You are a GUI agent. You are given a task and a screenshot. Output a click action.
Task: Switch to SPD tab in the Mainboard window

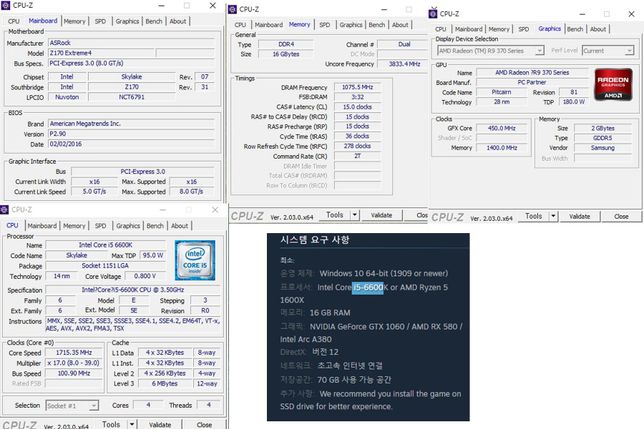(100, 21)
